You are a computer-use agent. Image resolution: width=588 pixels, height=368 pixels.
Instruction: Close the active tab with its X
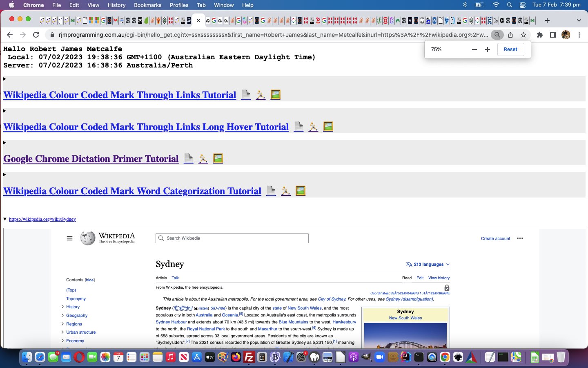click(x=198, y=20)
